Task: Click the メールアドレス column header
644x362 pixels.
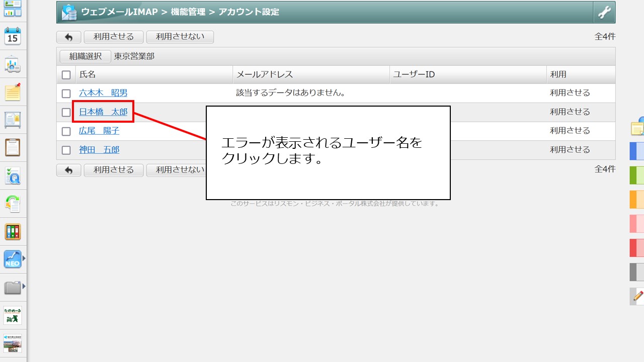Action: (311, 74)
